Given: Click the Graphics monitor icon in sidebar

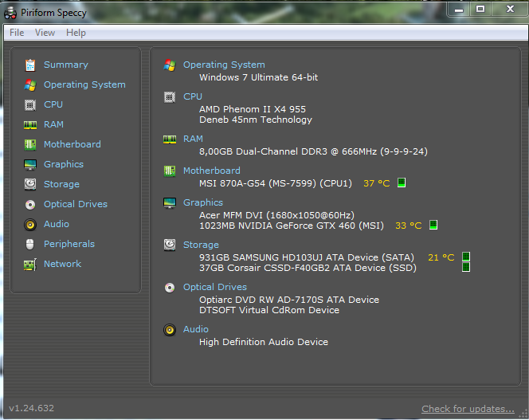Looking at the screenshot, I should click(x=30, y=164).
